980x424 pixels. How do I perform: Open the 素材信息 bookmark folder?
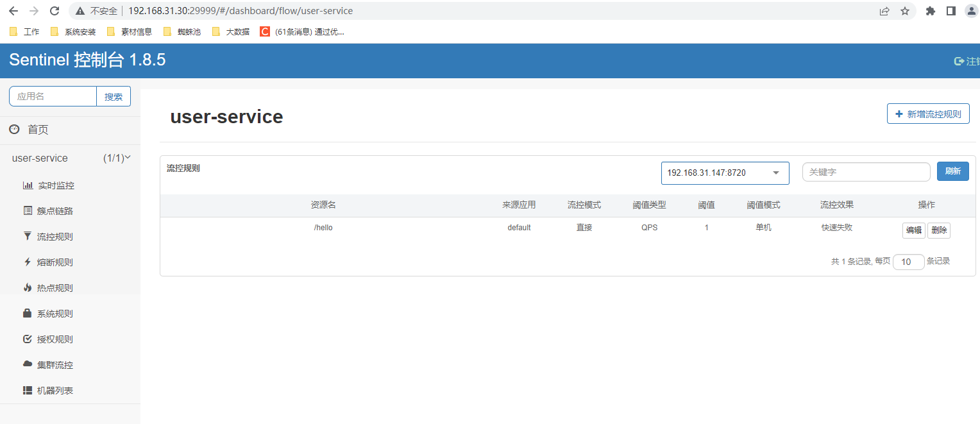pyautogui.click(x=130, y=31)
